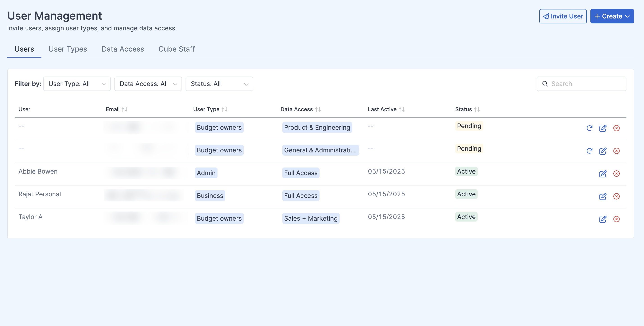644x326 pixels.
Task: Click Rajat Personal's Full Access tag
Action: [301, 195]
